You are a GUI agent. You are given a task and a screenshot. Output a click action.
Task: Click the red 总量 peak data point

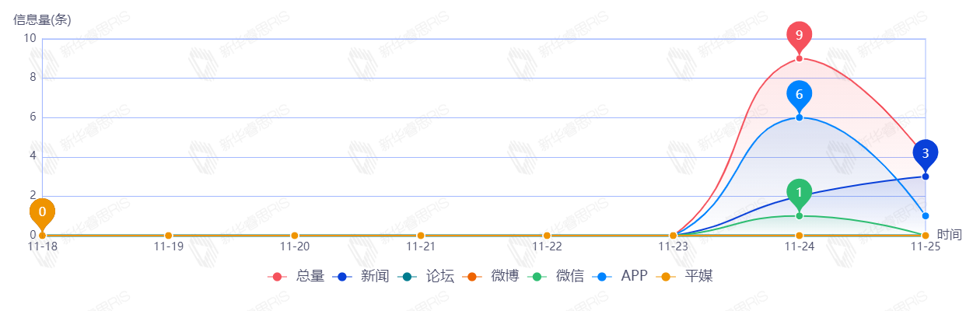799,59
